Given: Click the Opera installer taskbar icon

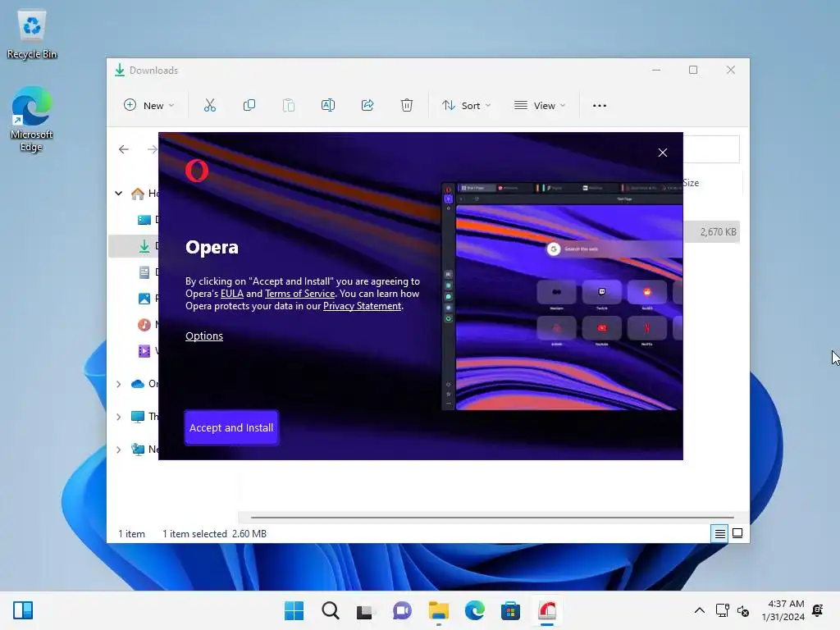Looking at the screenshot, I should [547, 610].
